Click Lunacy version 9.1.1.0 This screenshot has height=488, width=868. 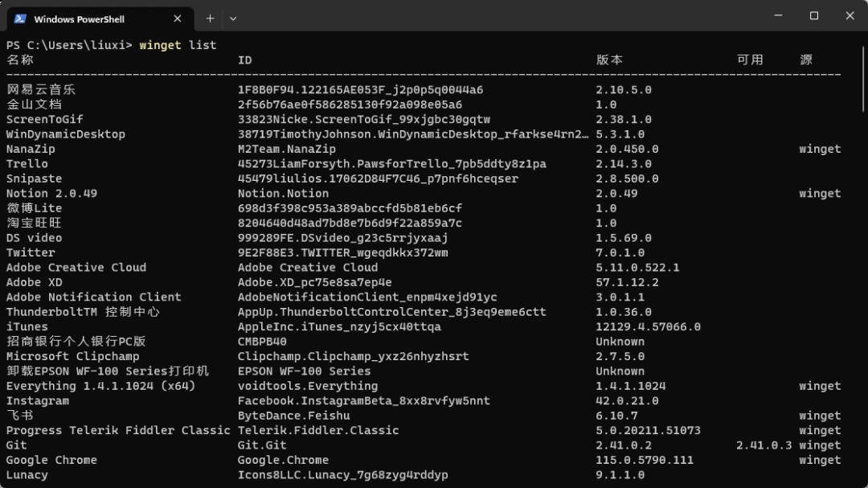click(x=620, y=474)
